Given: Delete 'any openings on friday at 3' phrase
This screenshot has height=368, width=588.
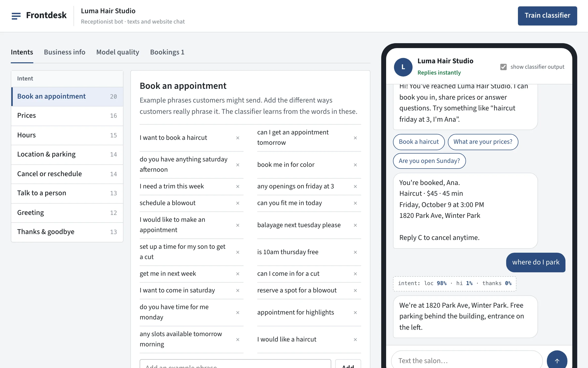Looking at the screenshot, I should pos(355,186).
